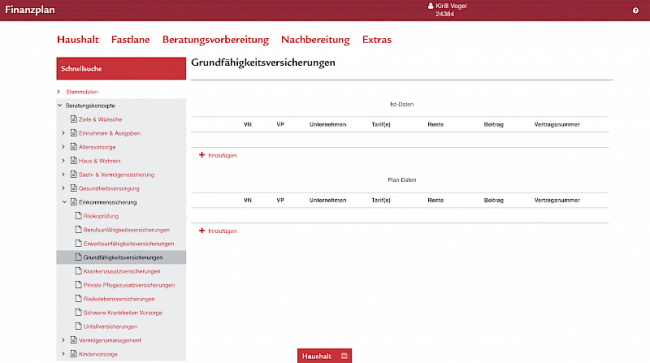This screenshot has width=650, height=363.
Task: Click Hinzufügen under the Ist-Daten table
Action: pyautogui.click(x=222, y=155)
